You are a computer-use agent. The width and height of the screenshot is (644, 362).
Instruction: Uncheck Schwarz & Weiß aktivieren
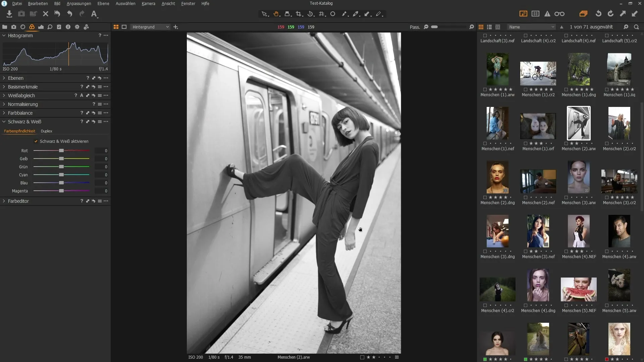click(36, 141)
